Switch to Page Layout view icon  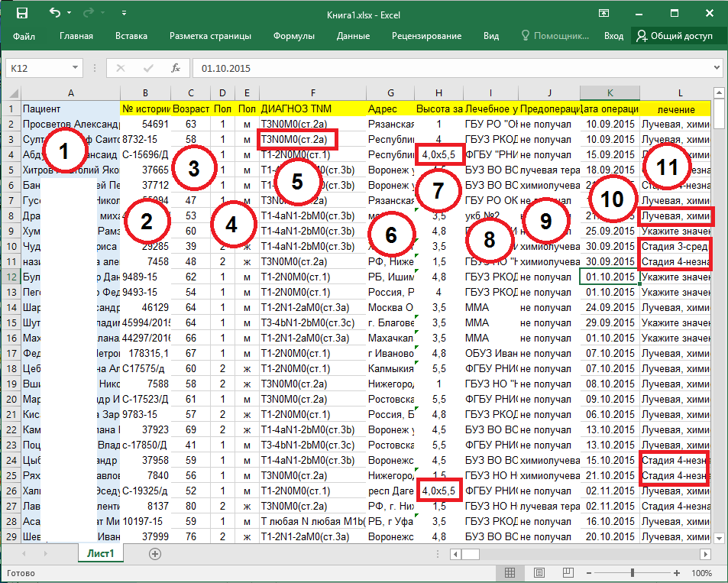pyautogui.click(x=539, y=573)
